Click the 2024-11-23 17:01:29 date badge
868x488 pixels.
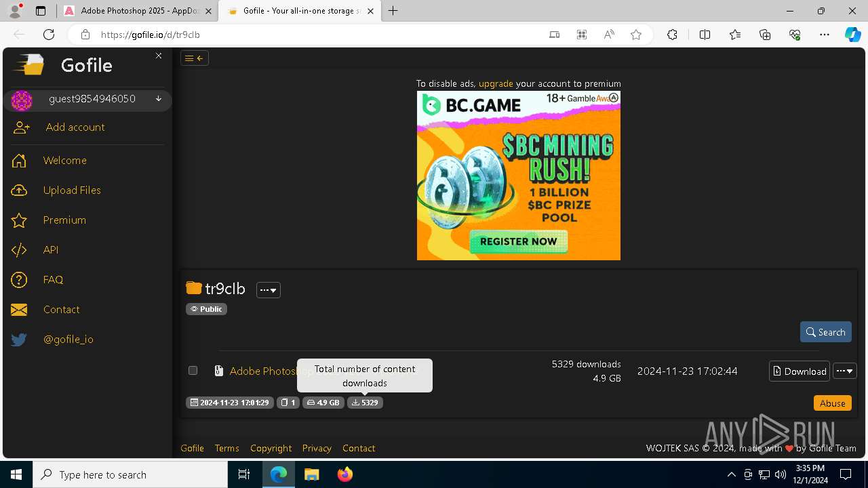230,403
